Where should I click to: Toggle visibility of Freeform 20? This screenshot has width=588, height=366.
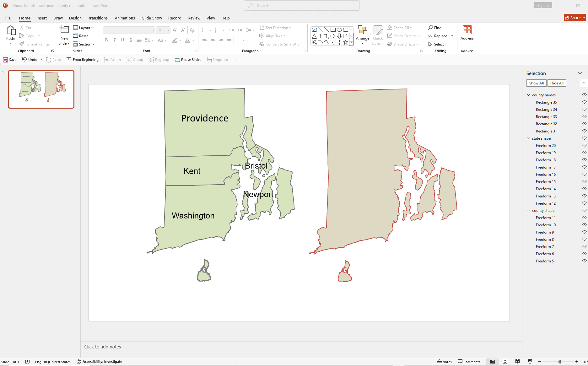click(x=584, y=146)
